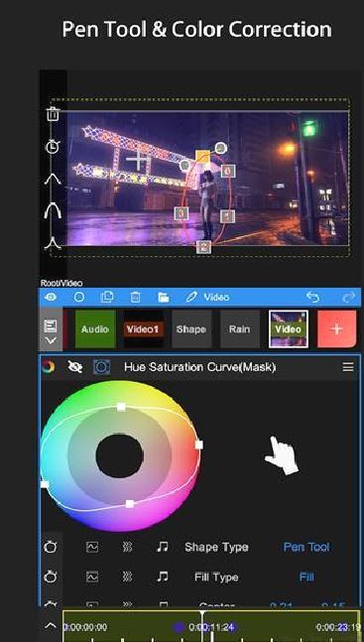Open the Fill type value dropdown
This screenshot has width=364, height=642.
(x=306, y=577)
